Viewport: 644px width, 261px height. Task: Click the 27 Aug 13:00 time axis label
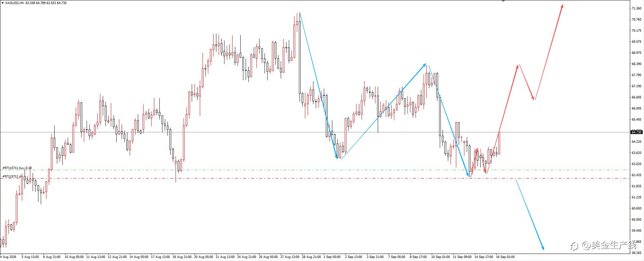pyautogui.click(x=290, y=257)
